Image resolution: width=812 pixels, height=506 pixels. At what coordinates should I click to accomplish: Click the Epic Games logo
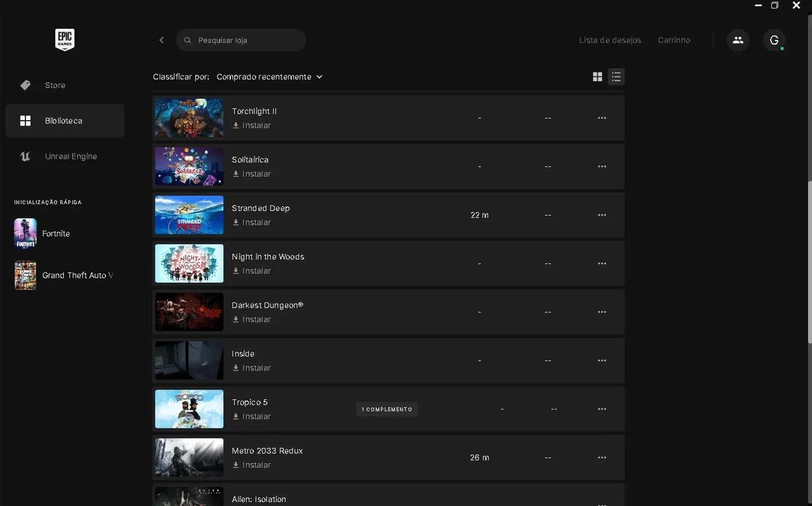click(64, 39)
